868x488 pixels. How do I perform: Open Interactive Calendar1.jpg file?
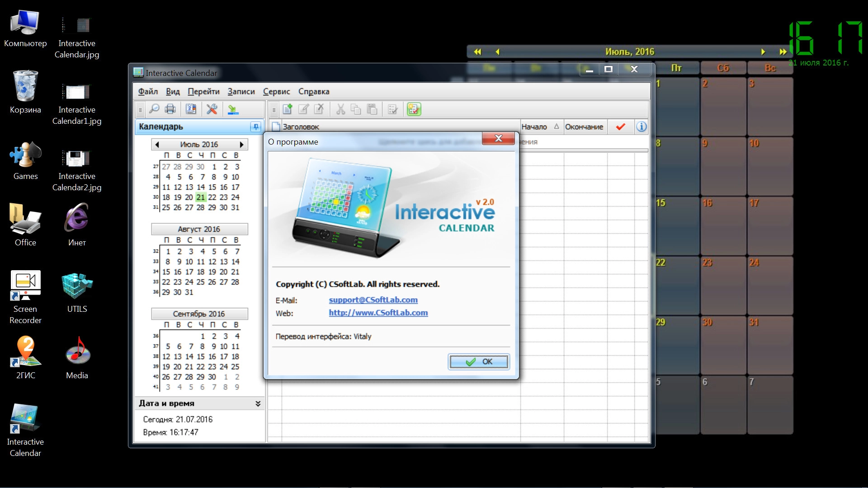pos(77,103)
